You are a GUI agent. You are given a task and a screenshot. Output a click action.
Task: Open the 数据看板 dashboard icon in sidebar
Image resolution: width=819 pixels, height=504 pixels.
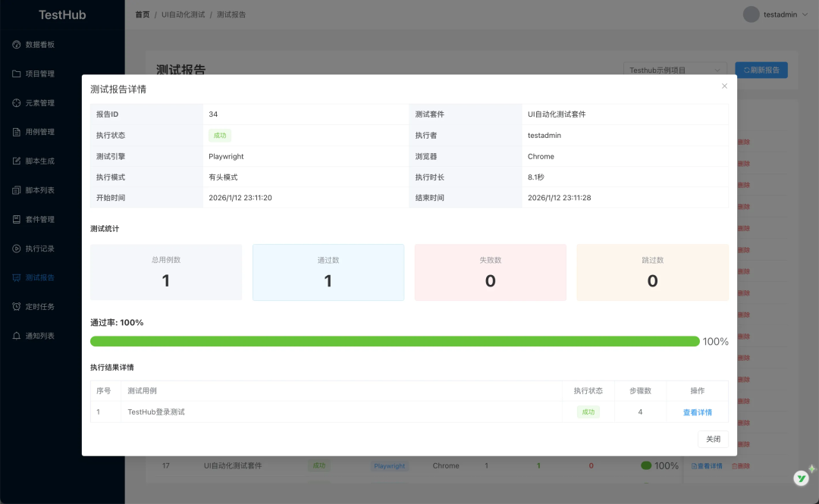(x=16, y=45)
